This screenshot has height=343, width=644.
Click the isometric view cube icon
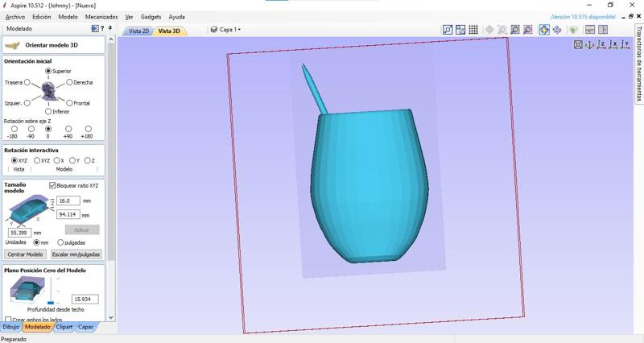(578, 44)
